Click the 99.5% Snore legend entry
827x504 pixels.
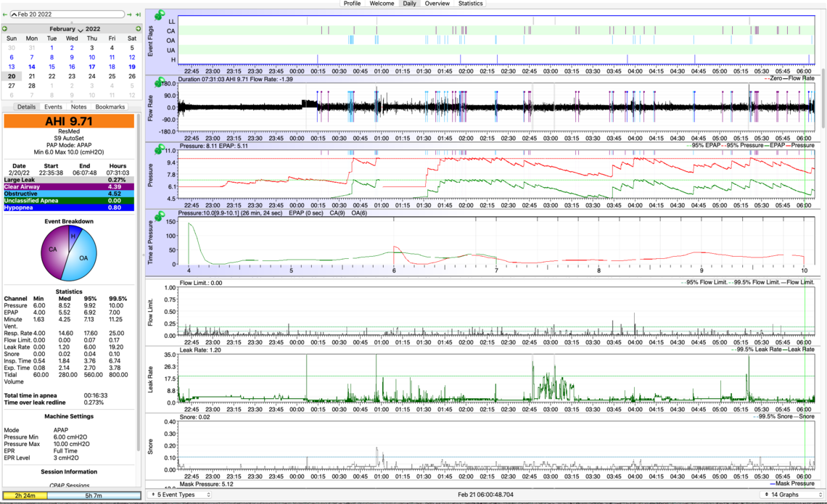(773, 416)
